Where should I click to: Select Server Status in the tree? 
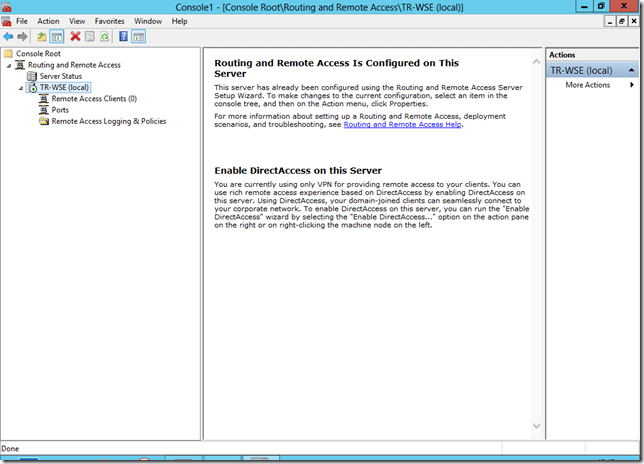pos(60,76)
